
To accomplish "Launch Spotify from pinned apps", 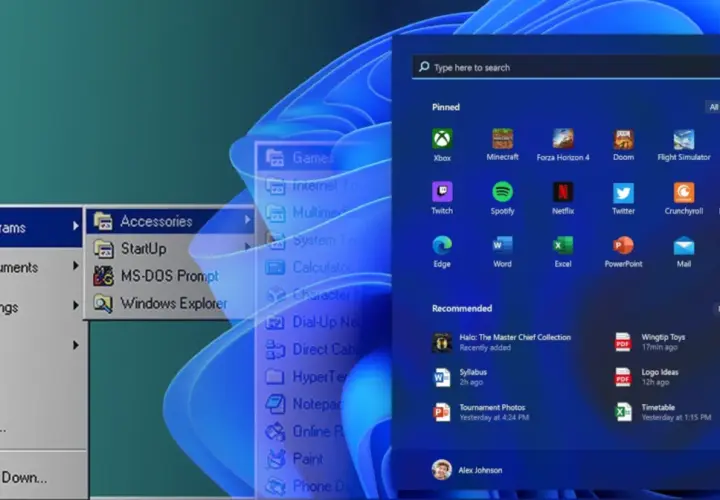I will click(x=502, y=192).
